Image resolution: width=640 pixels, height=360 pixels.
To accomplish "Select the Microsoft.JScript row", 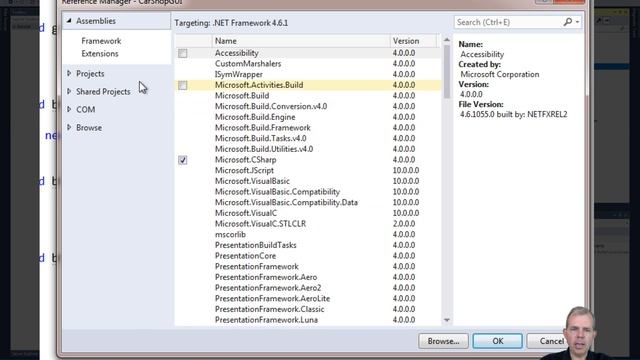I will (308, 170).
